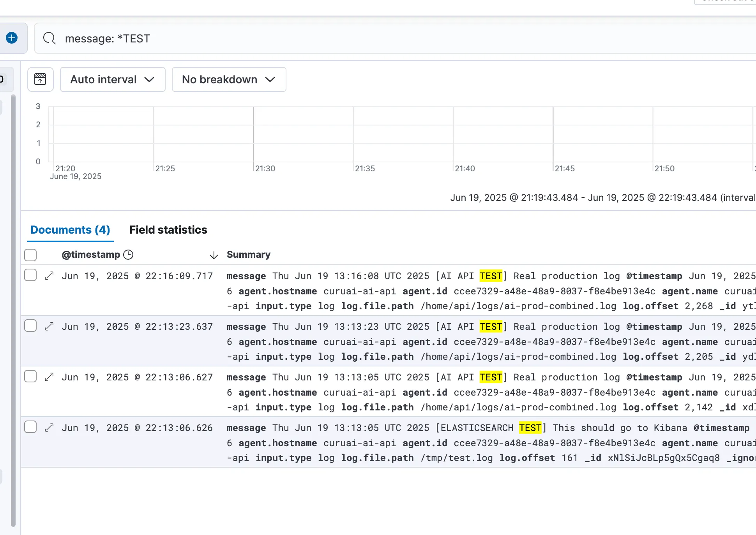Viewport: 756px width, 535px height.
Task: Open the Auto interval dropdown
Action: pos(113,79)
